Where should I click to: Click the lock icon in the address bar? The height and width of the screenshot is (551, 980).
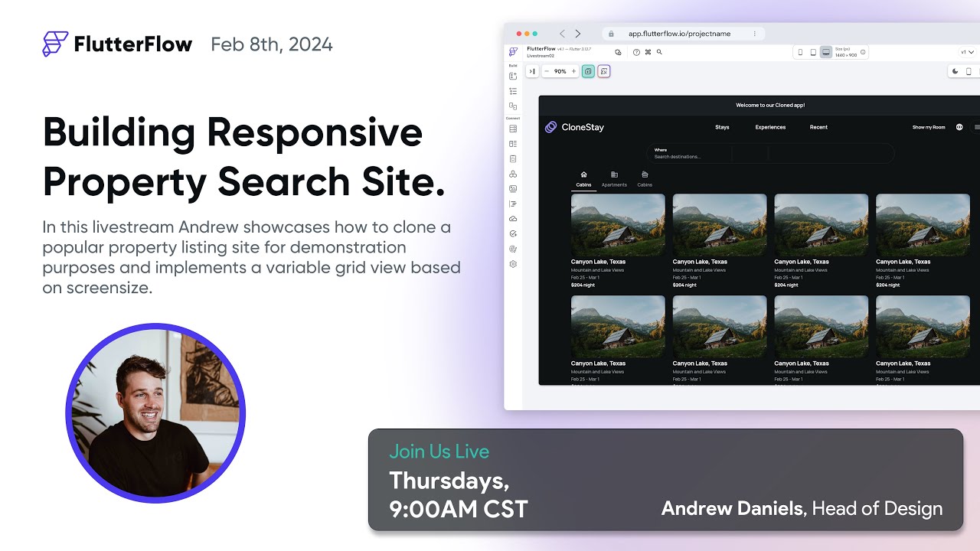pyautogui.click(x=611, y=34)
